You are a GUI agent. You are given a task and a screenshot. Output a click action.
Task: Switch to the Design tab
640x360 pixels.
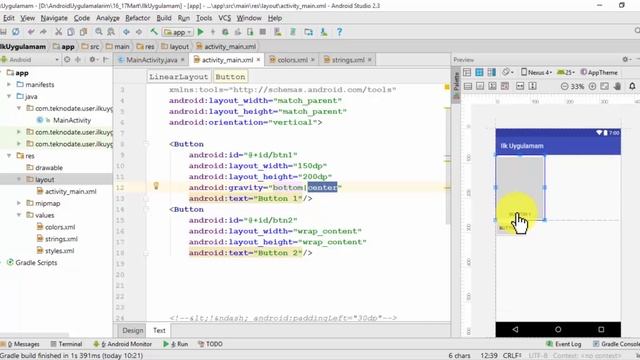tap(133, 330)
